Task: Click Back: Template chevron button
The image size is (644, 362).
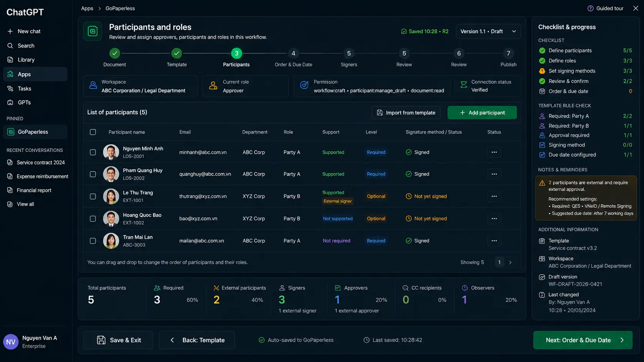Action: (x=197, y=340)
